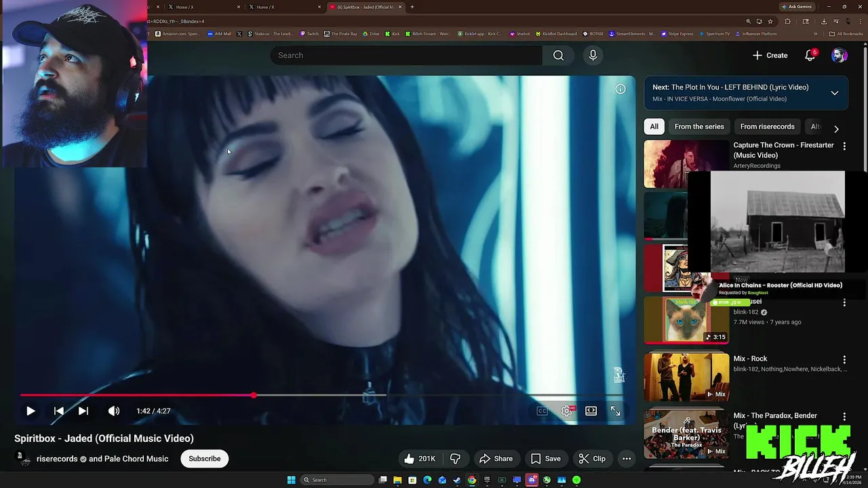Open the Twitch bookmark

coord(309,34)
